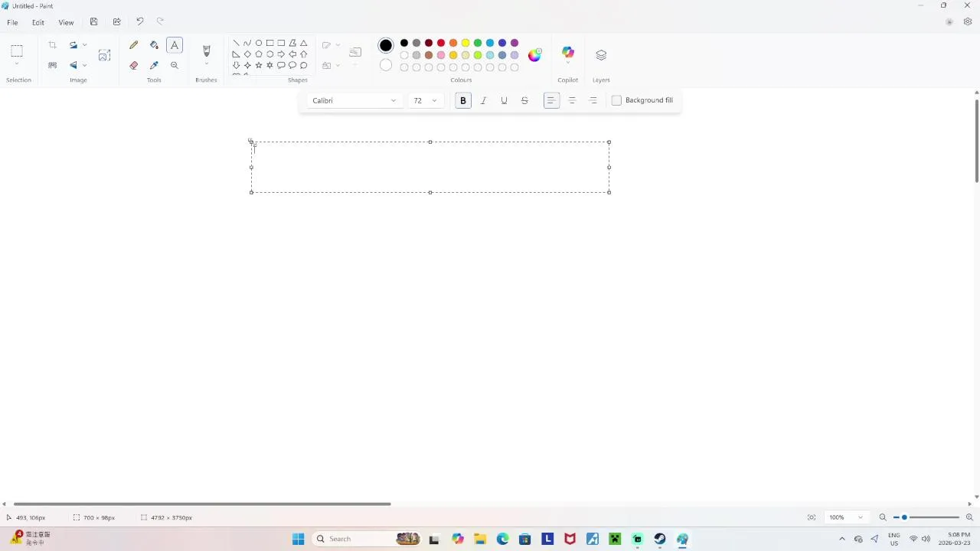Click the Copilot button in ribbon

568,52
